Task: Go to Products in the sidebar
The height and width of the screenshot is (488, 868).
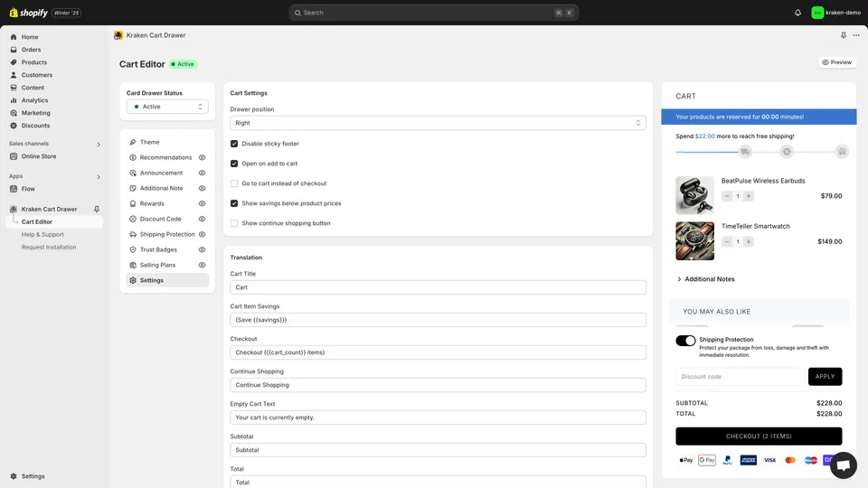Action: pyautogui.click(x=34, y=62)
